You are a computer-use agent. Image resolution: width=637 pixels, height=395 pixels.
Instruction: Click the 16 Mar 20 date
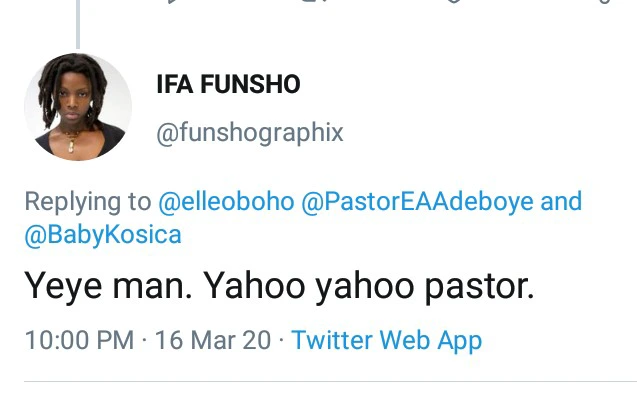(213, 340)
